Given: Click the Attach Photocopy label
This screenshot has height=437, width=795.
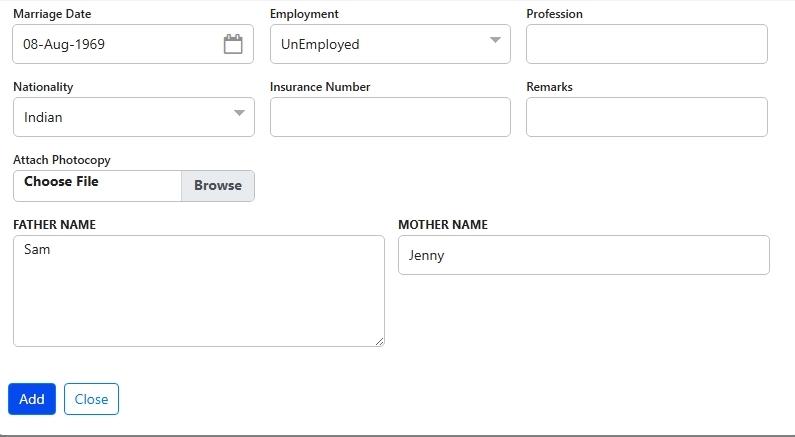Looking at the screenshot, I should 62,160.
